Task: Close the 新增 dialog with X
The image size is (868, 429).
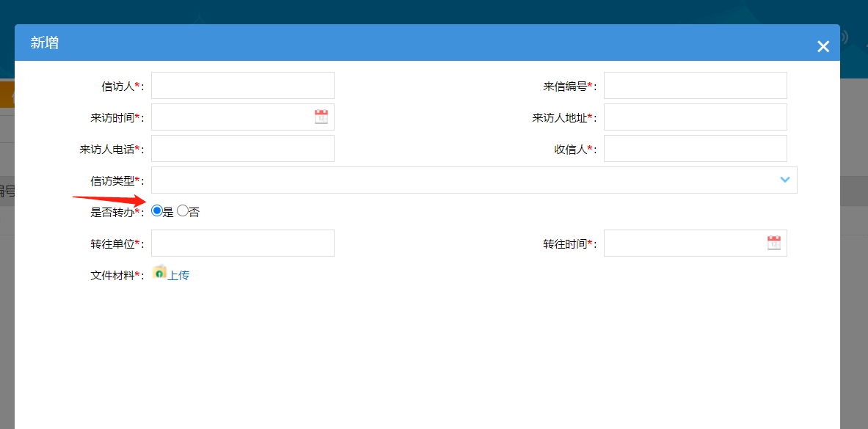Action: click(823, 45)
